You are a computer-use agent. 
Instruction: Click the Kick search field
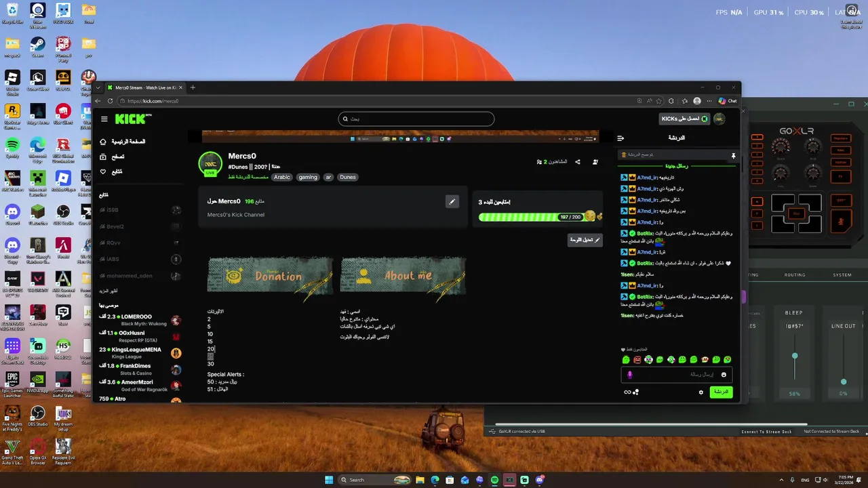tap(416, 119)
